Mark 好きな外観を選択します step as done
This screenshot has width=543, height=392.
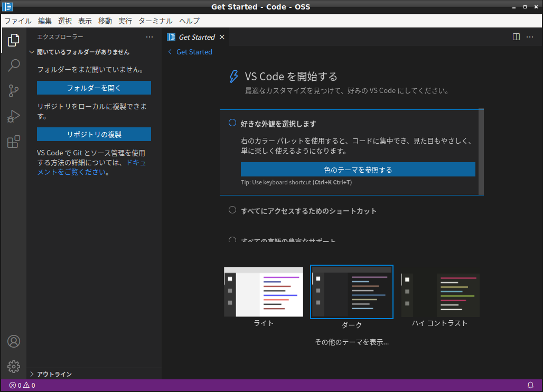click(232, 123)
